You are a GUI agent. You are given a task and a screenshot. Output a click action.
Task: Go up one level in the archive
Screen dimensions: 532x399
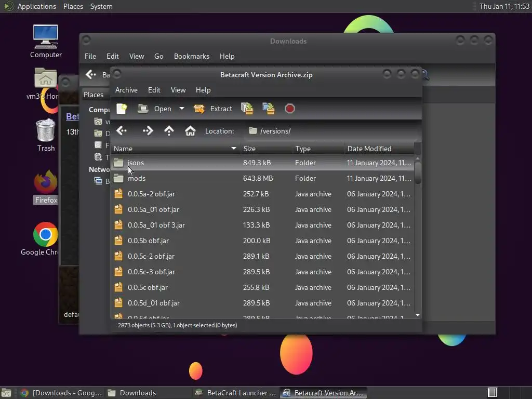169,130
